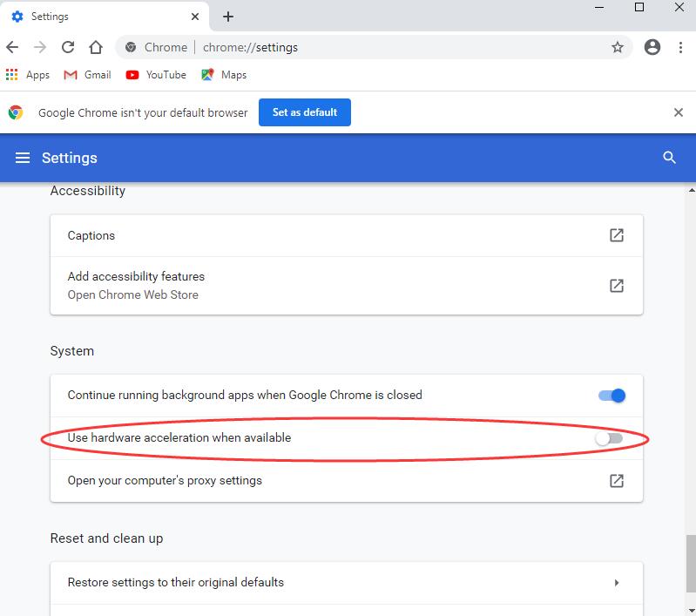Image resolution: width=696 pixels, height=616 pixels.
Task: Click 'Restore settings to their original defaults' text
Action: click(x=176, y=582)
